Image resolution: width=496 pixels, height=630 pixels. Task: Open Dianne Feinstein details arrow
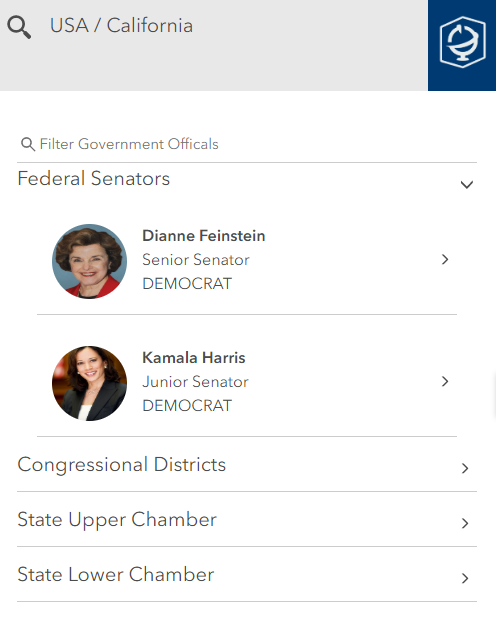pyautogui.click(x=445, y=260)
